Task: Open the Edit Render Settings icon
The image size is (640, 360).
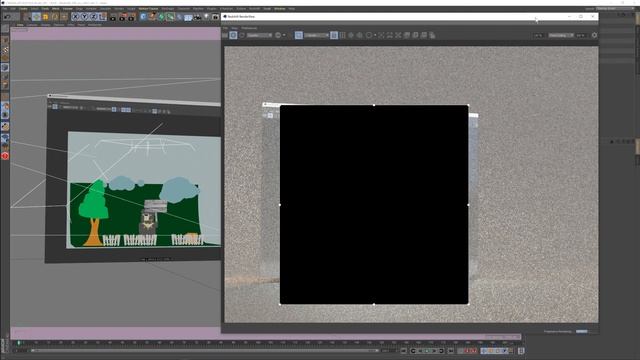Action: (x=131, y=17)
